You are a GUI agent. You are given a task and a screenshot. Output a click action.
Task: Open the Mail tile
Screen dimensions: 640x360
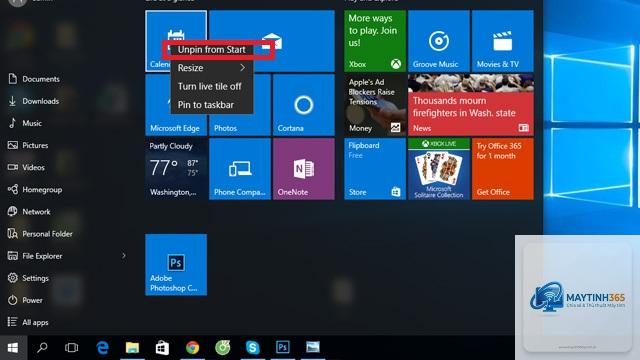pos(272,41)
